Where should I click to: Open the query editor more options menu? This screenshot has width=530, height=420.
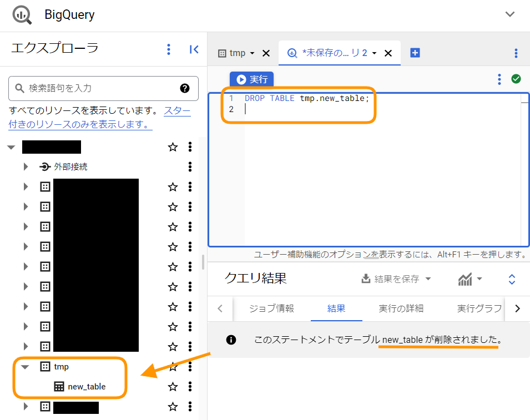[x=499, y=79]
